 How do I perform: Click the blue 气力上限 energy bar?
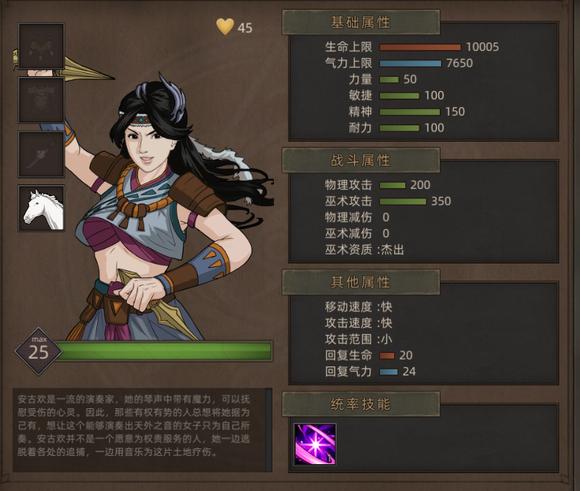point(411,64)
